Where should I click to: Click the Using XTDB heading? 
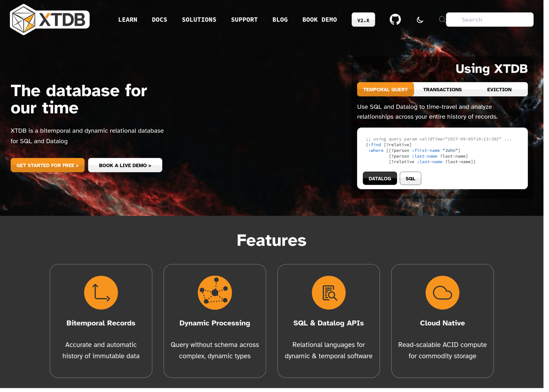pyautogui.click(x=491, y=69)
